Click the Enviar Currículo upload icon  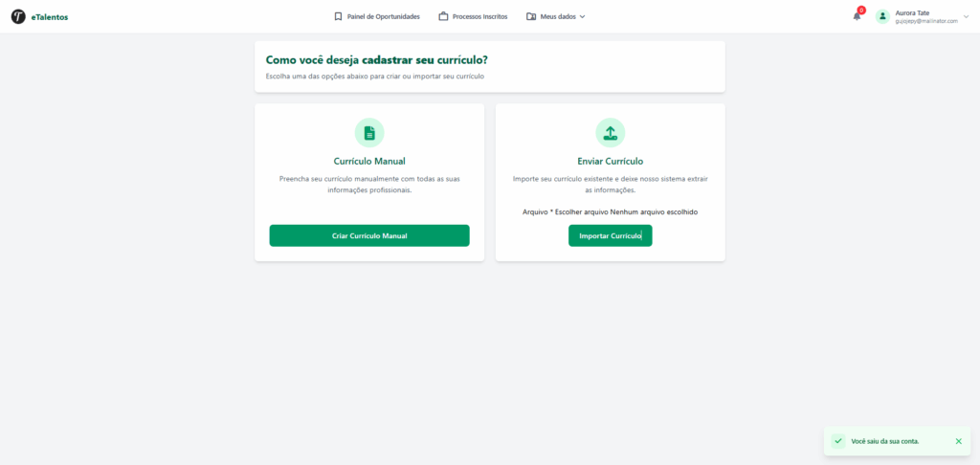pyautogui.click(x=610, y=132)
